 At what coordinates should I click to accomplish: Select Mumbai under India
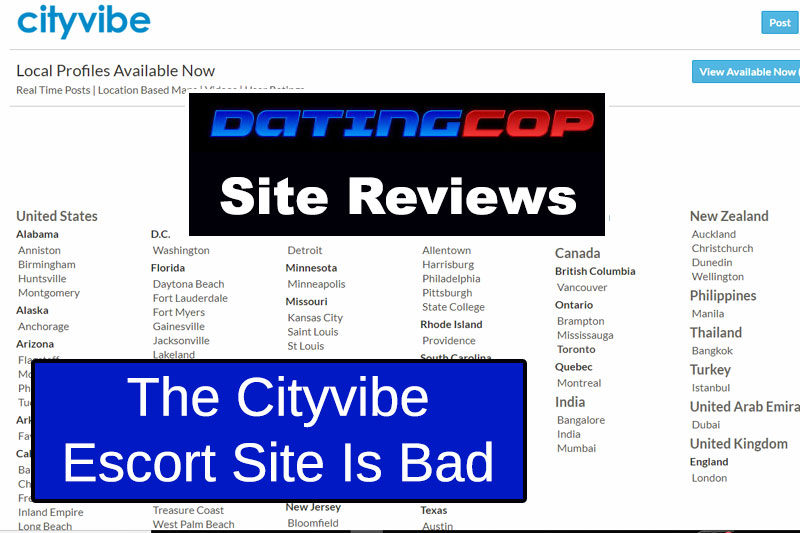coord(576,449)
